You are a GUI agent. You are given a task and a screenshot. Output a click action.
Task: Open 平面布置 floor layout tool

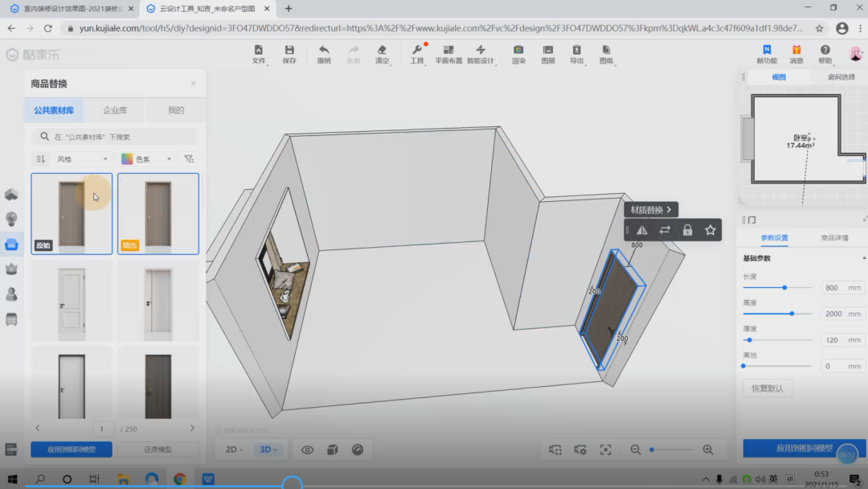pyautogui.click(x=448, y=54)
